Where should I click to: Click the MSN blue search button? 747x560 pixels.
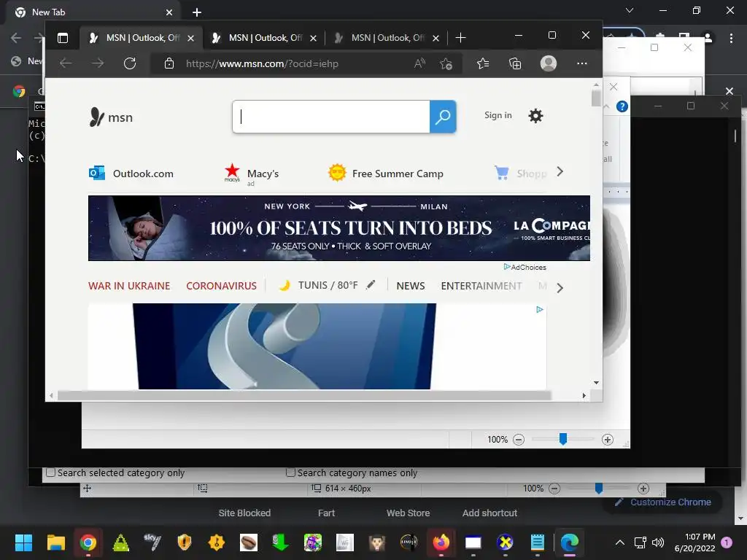point(443,117)
